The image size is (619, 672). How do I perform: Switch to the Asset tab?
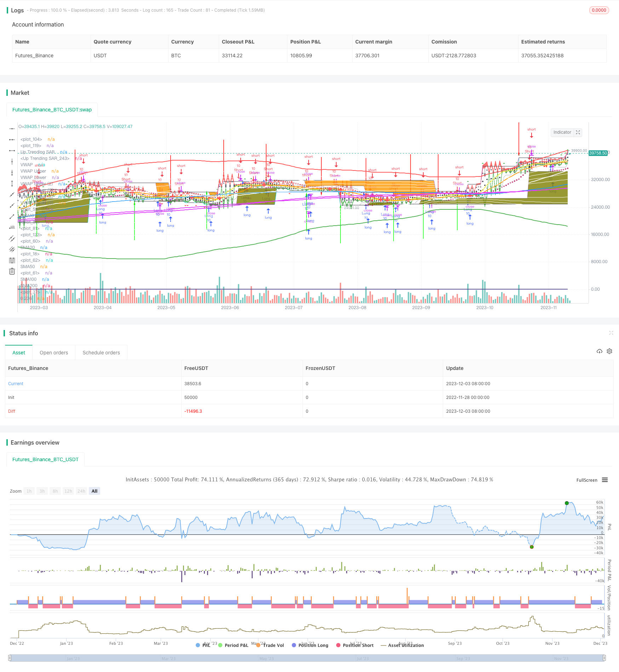19,353
